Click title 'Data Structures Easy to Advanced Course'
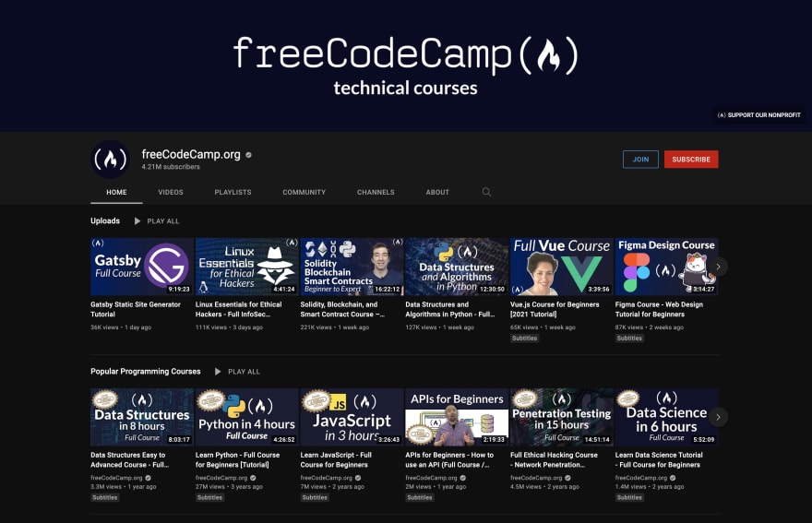This screenshot has width=812, height=523. (130, 460)
